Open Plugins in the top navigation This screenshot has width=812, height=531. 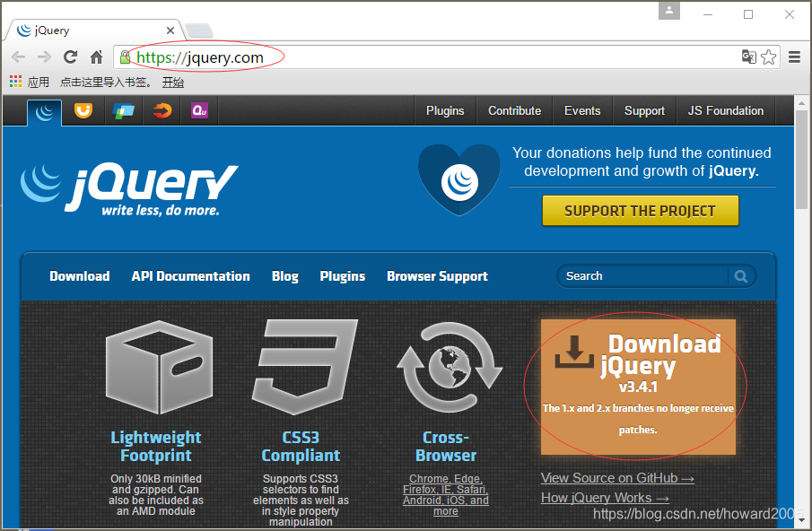pyautogui.click(x=445, y=110)
